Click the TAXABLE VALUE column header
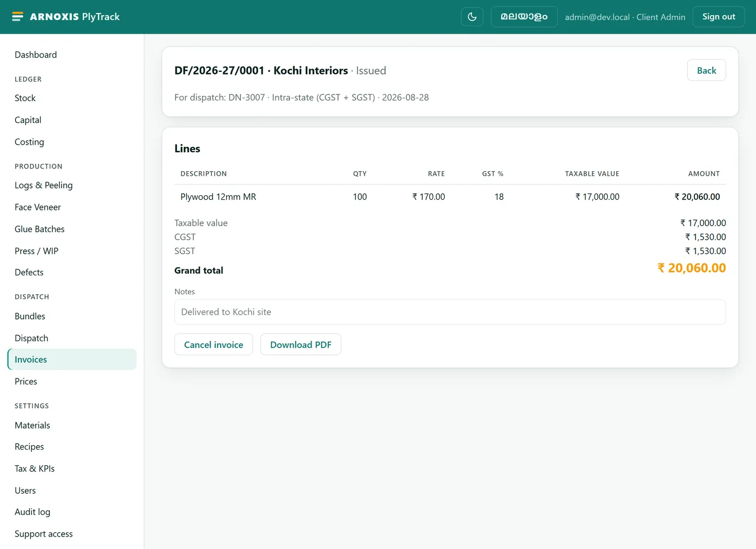 (x=592, y=174)
